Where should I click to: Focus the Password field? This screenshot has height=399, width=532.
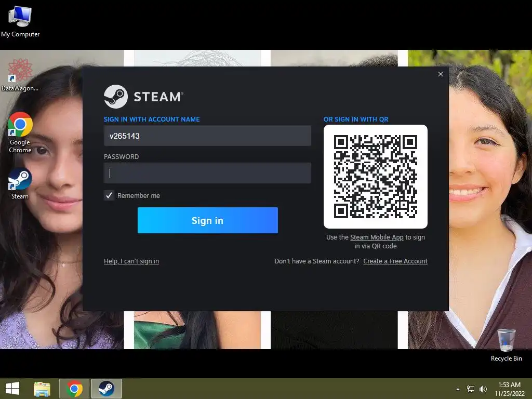207,173
